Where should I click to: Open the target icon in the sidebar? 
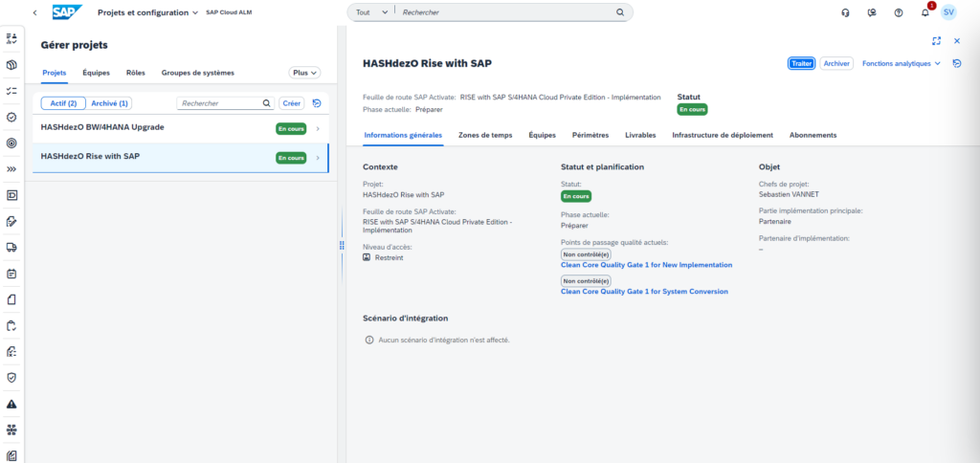point(11,143)
